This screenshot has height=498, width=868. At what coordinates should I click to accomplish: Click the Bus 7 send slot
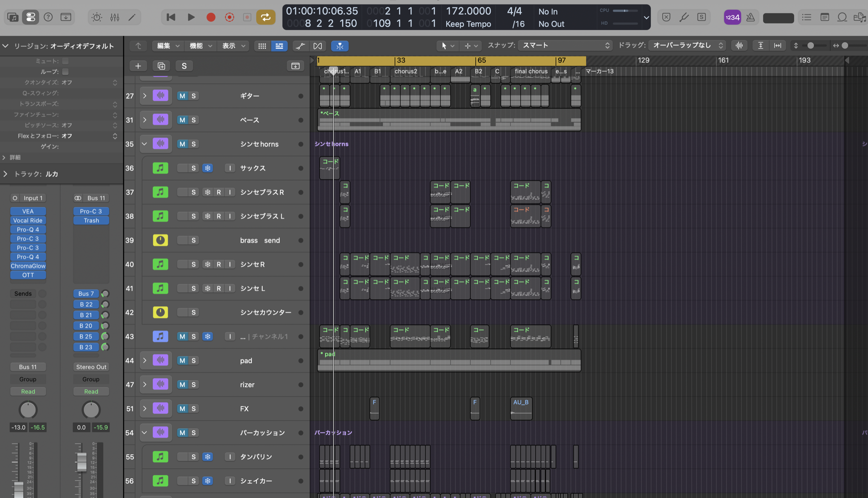point(86,294)
